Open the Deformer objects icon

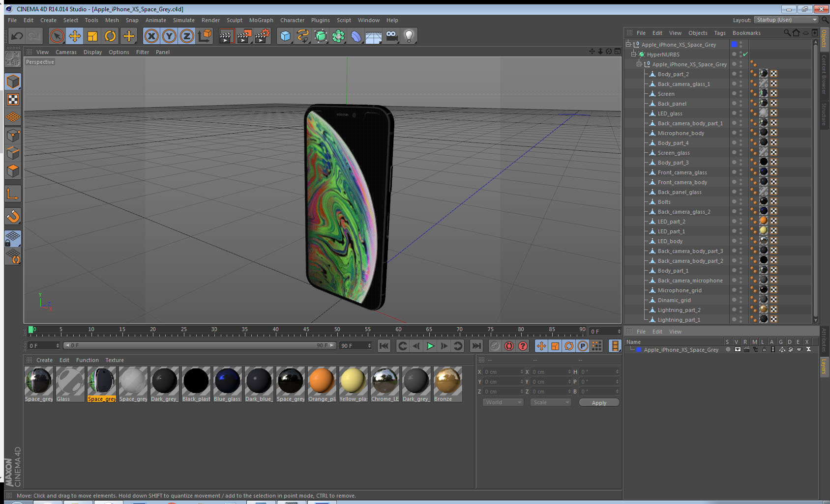pos(356,36)
